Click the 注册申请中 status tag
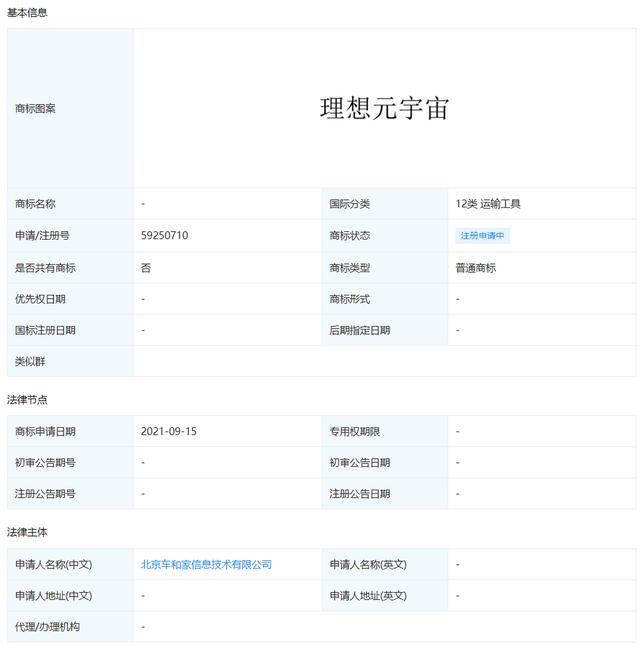 click(x=483, y=236)
